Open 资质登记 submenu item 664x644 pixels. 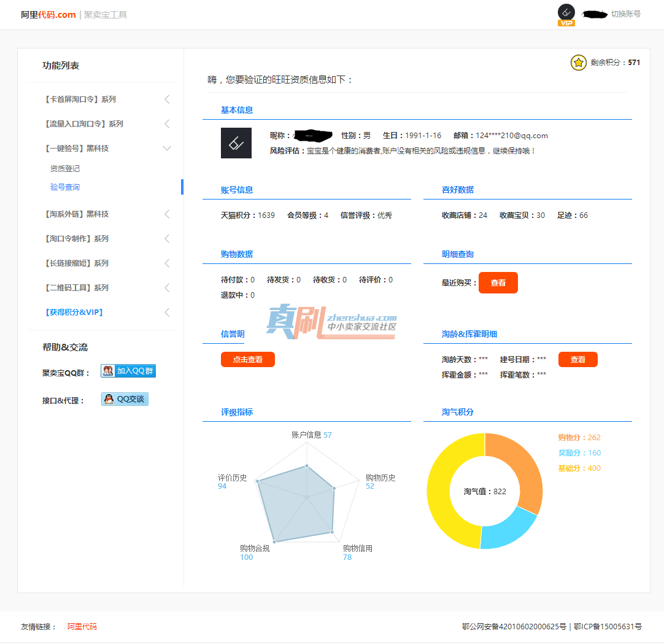click(65, 169)
